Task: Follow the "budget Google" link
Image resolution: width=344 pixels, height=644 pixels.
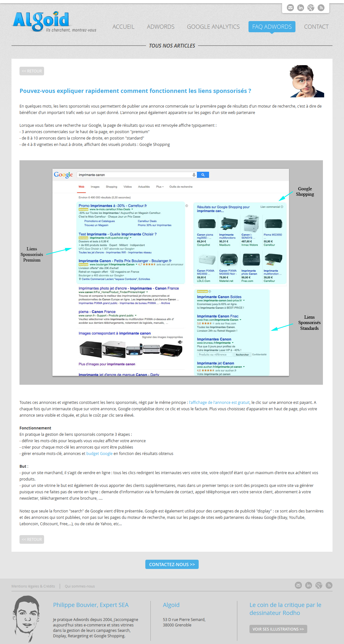Action: 99,453
